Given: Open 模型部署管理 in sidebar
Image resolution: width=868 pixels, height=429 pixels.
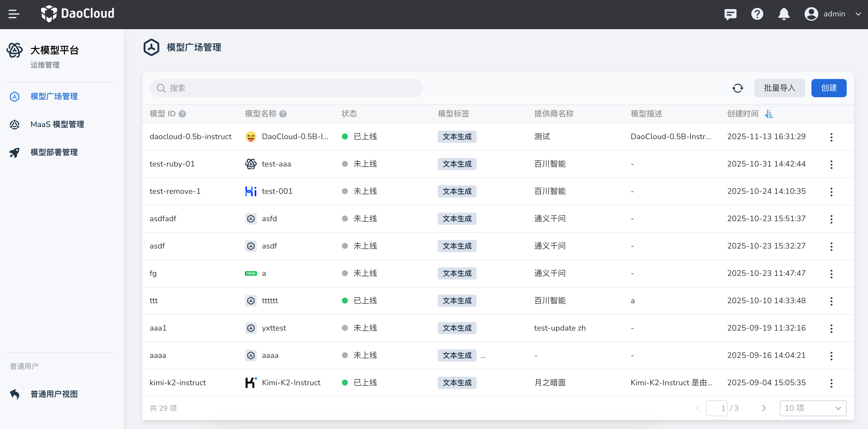Looking at the screenshot, I should (54, 152).
